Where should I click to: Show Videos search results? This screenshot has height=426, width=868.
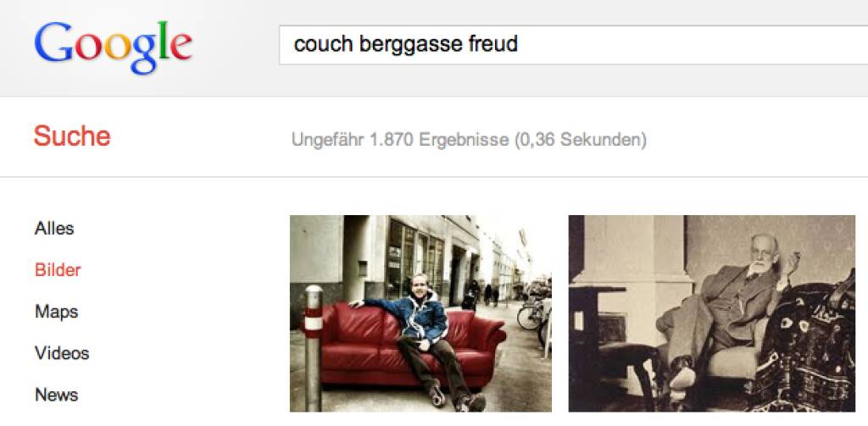click(x=62, y=353)
